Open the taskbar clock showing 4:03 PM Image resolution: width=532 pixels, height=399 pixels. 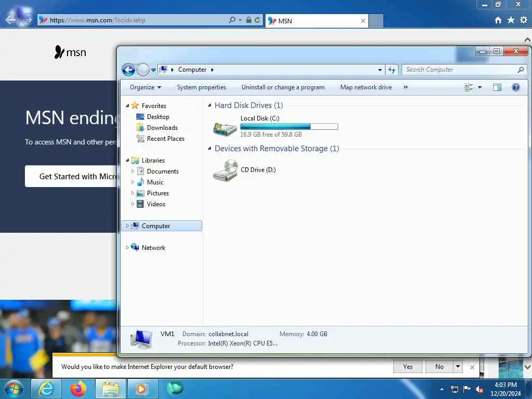(506, 389)
